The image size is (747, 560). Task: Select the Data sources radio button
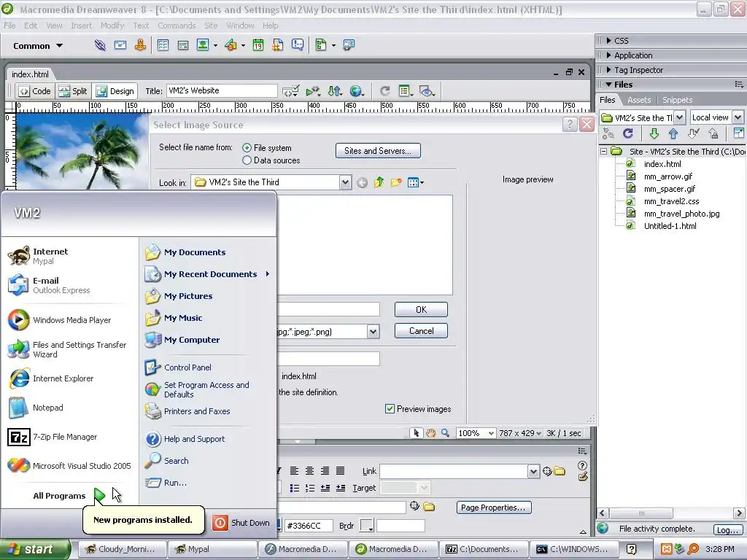tap(247, 160)
